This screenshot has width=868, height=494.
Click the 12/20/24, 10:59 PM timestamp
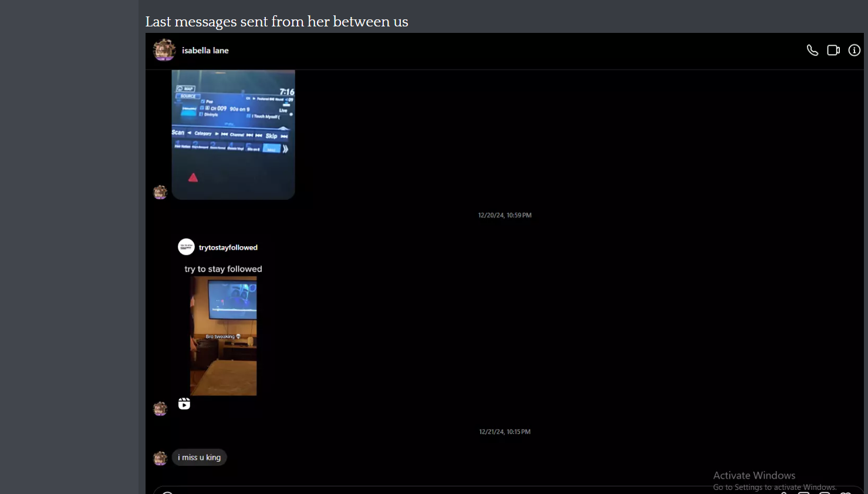pos(505,216)
